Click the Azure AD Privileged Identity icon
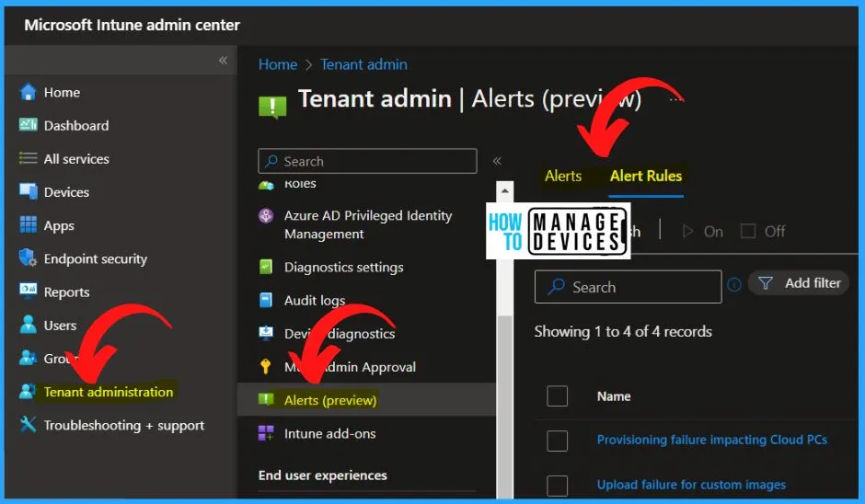The height and width of the screenshot is (504, 865). point(266,215)
